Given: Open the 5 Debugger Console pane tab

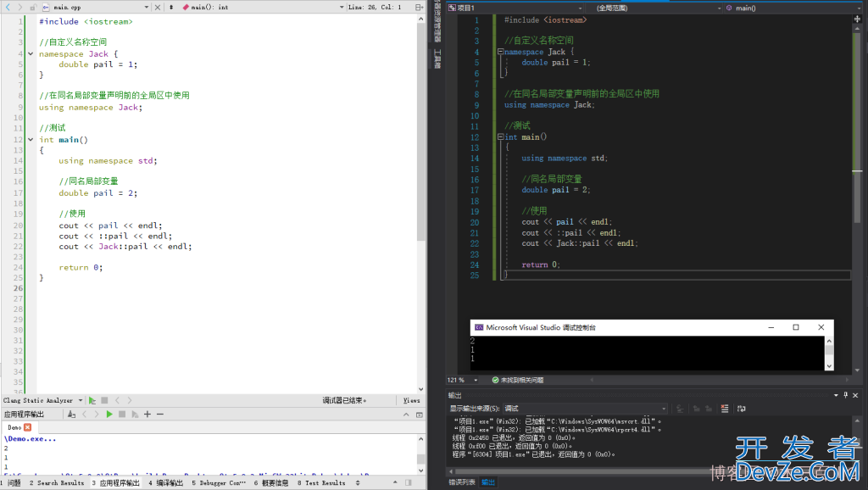Looking at the screenshot, I should (x=219, y=483).
